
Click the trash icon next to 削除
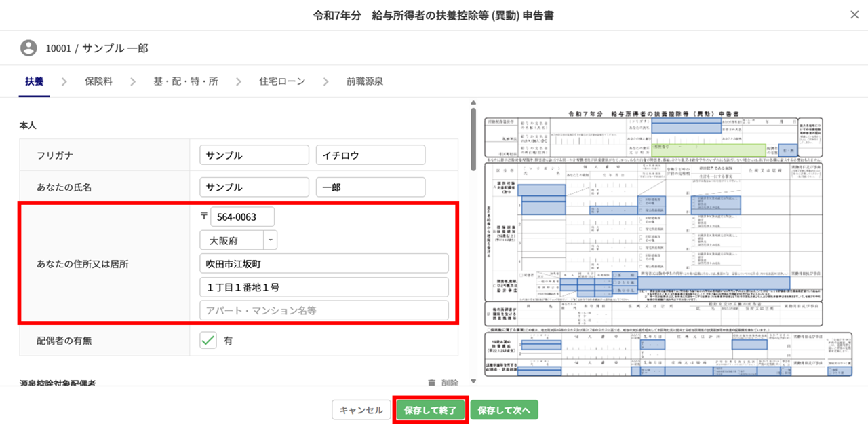click(x=431, y=383)
